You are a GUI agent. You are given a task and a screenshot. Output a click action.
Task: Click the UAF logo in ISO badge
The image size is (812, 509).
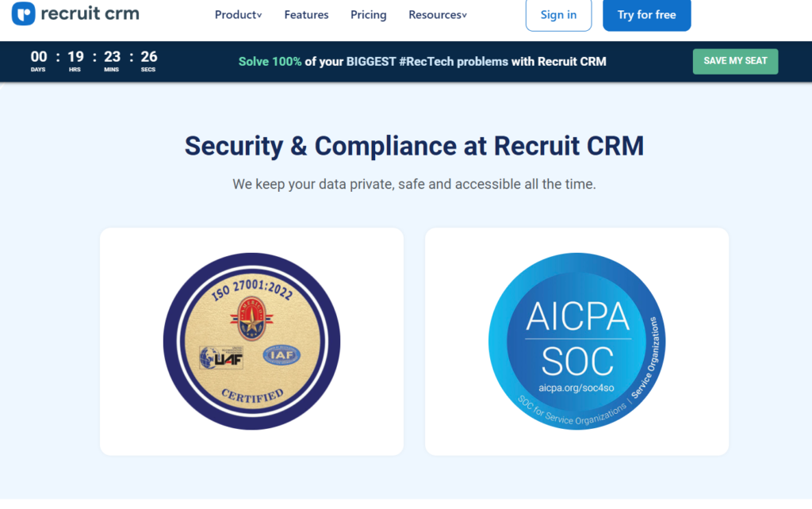tap(221, 358)
